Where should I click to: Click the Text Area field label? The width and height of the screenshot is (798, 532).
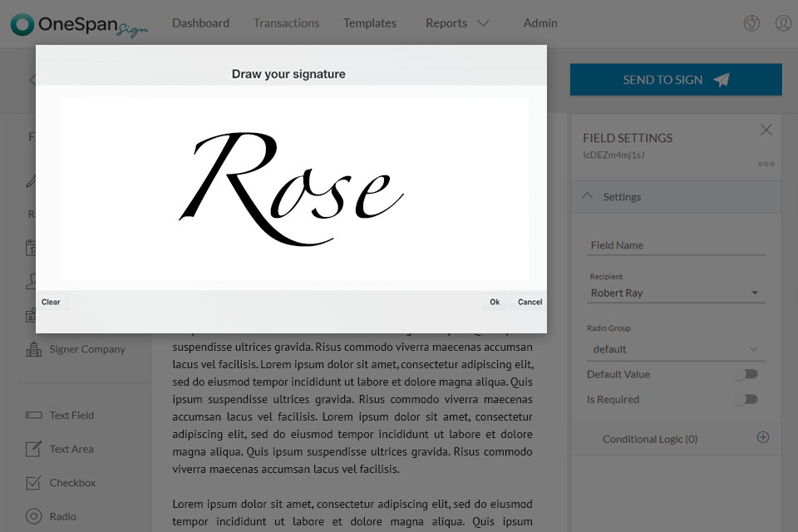point(71,449)
